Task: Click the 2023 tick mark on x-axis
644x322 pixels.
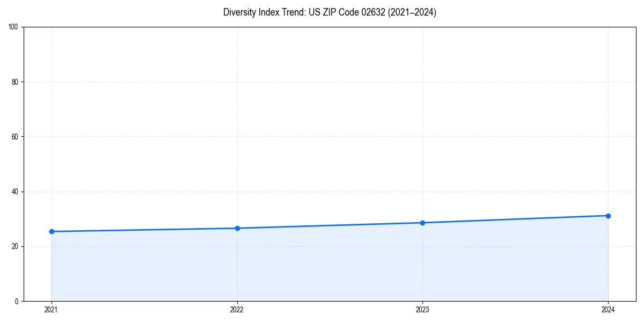Action: 423,302
